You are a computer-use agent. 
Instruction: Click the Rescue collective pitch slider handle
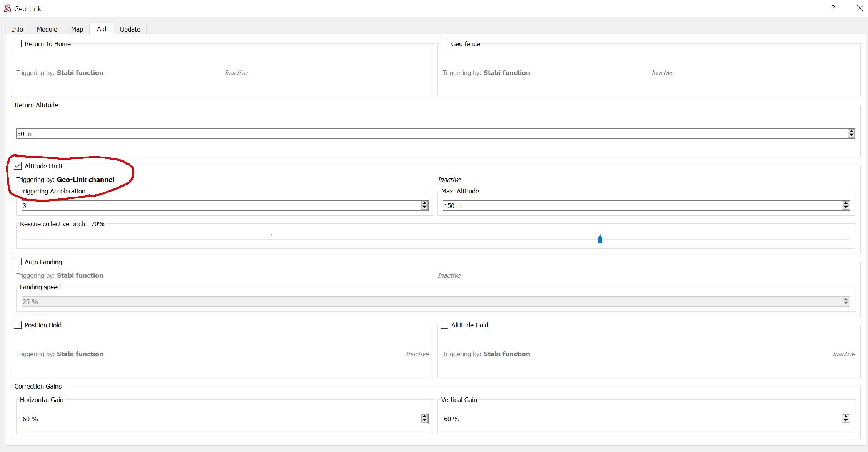tap(600, 239)
